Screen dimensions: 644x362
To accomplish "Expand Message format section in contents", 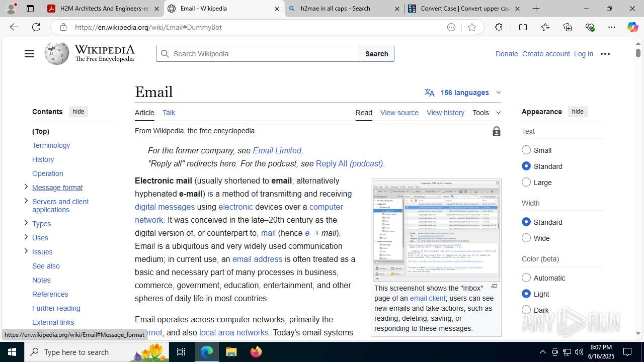I will coord(26,187).
